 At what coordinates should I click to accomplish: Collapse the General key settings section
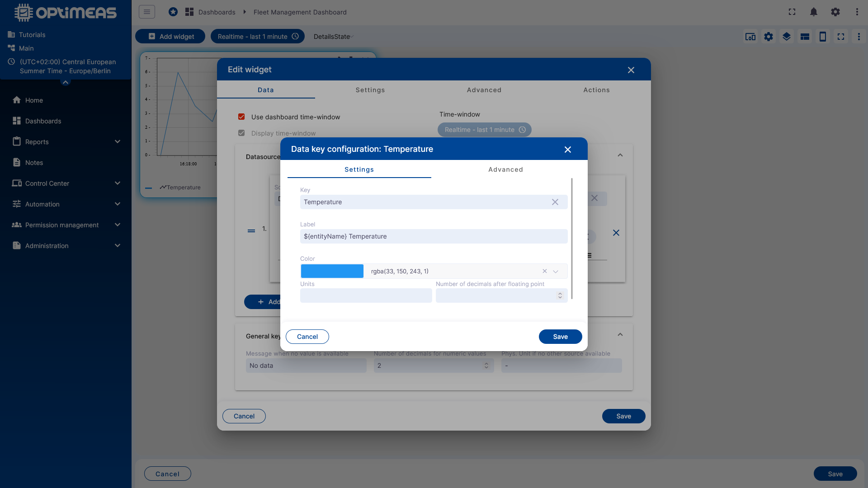coord(620,335)
